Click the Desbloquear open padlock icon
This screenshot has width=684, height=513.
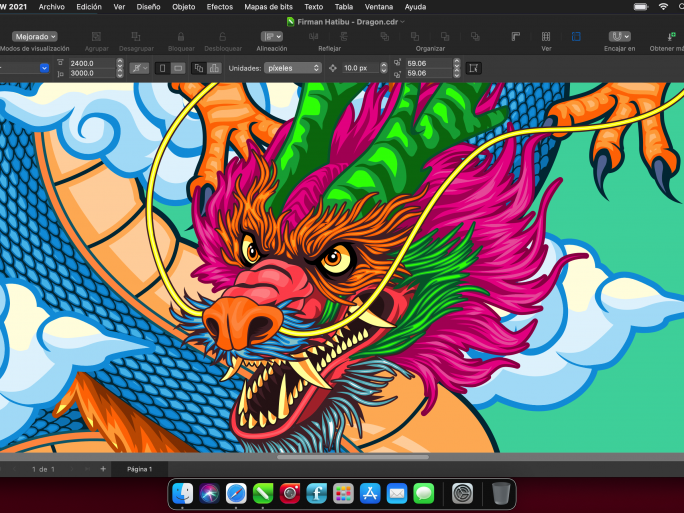[222, 37]
